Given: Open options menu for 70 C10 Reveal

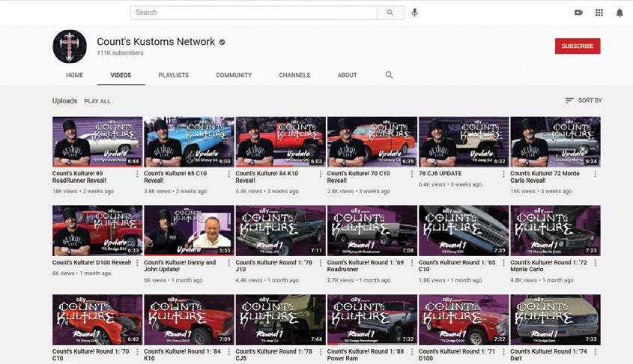Looking at the screenshot, I should [412, 174].
